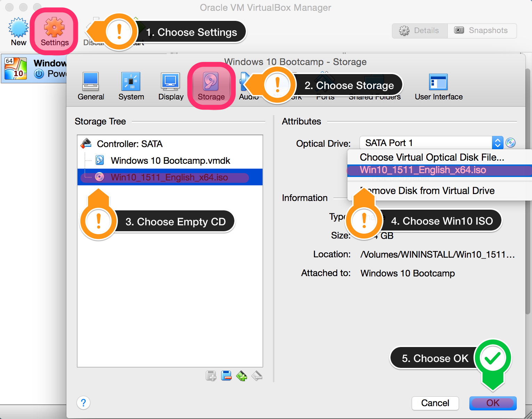Select Controller: SATA in storage tree
This screenshot has width=532, height=419.
(x=129, y=144)
